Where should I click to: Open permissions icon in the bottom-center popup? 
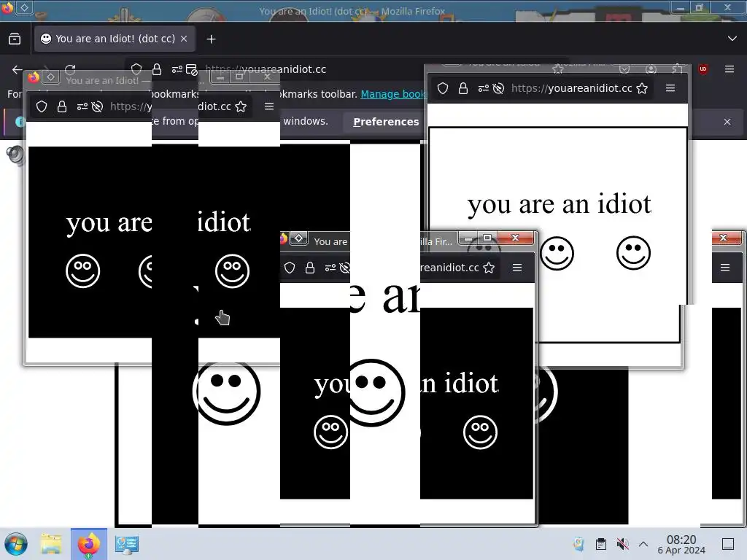coord(330,268)
